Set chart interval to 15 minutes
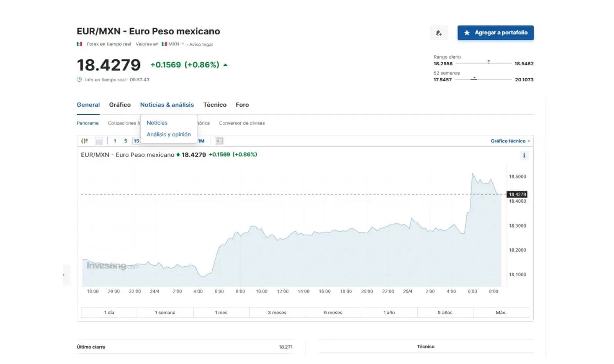The height and width of the screenshot is (364, 614). tap(136, 141)
